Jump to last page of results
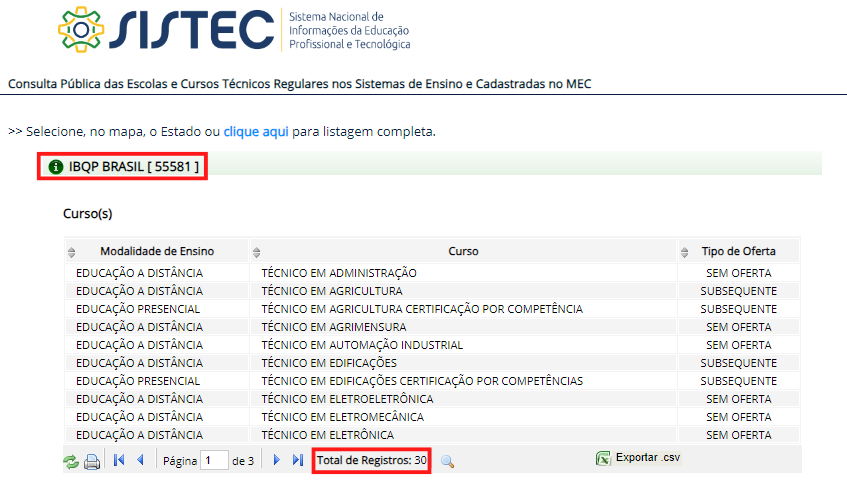The image size is (847, 498). pyautogui.click(x=298, y=460)
